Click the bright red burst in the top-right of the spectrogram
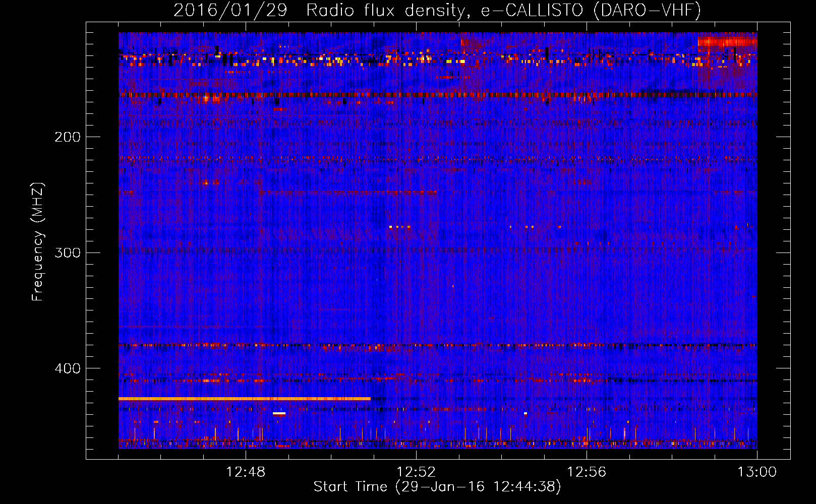Viewport: 816px width, 504px height. tap(727, 41)
